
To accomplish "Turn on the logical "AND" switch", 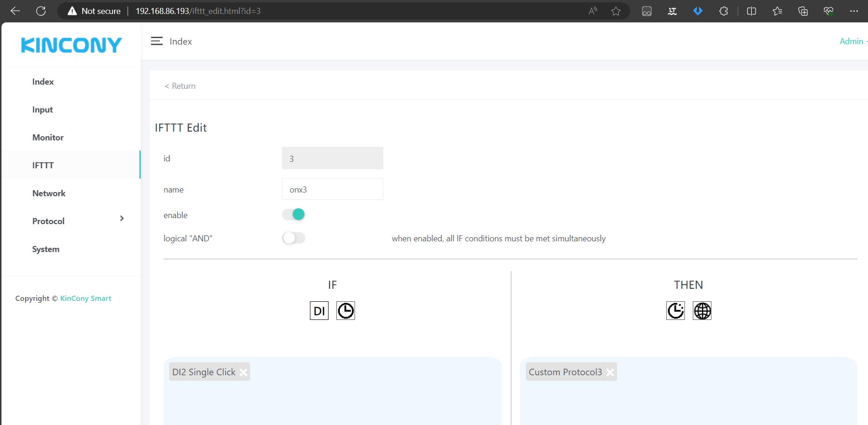I will pos(294,238).
